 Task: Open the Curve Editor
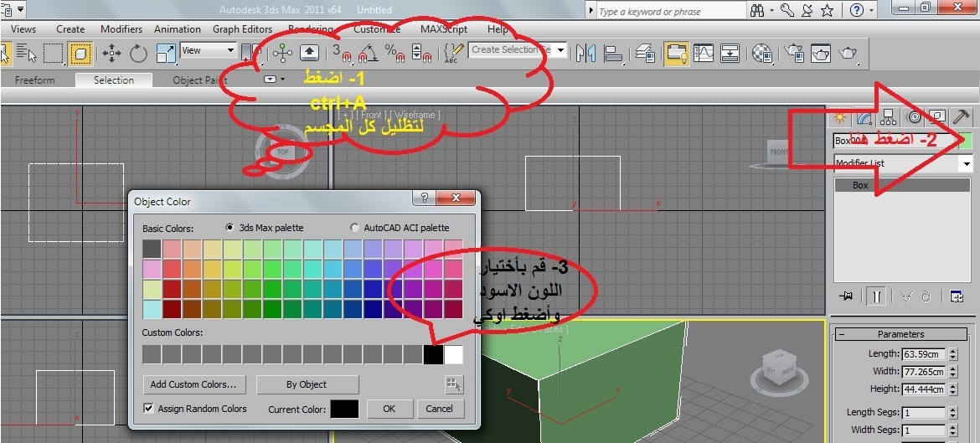(x=704, y=53)
